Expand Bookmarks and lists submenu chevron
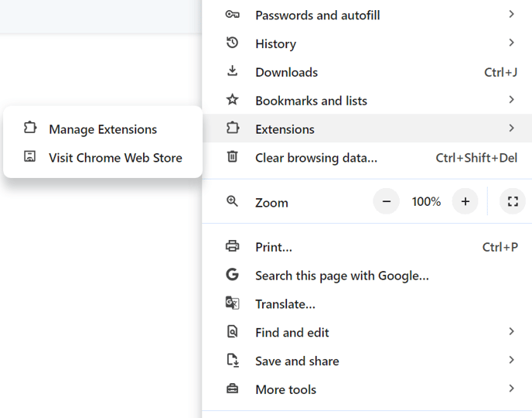The image size is (532, 418). 511,100
